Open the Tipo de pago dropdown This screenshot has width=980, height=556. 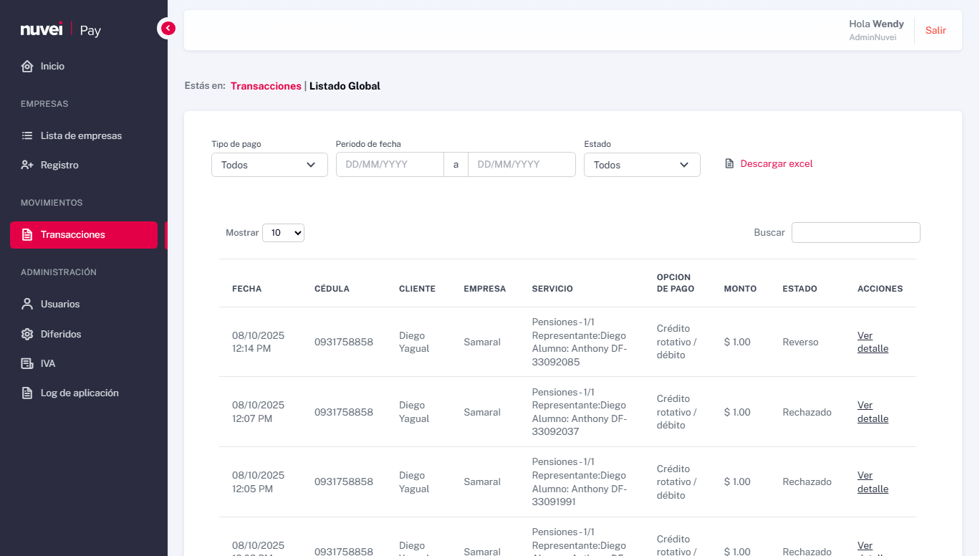pos(269,165)
